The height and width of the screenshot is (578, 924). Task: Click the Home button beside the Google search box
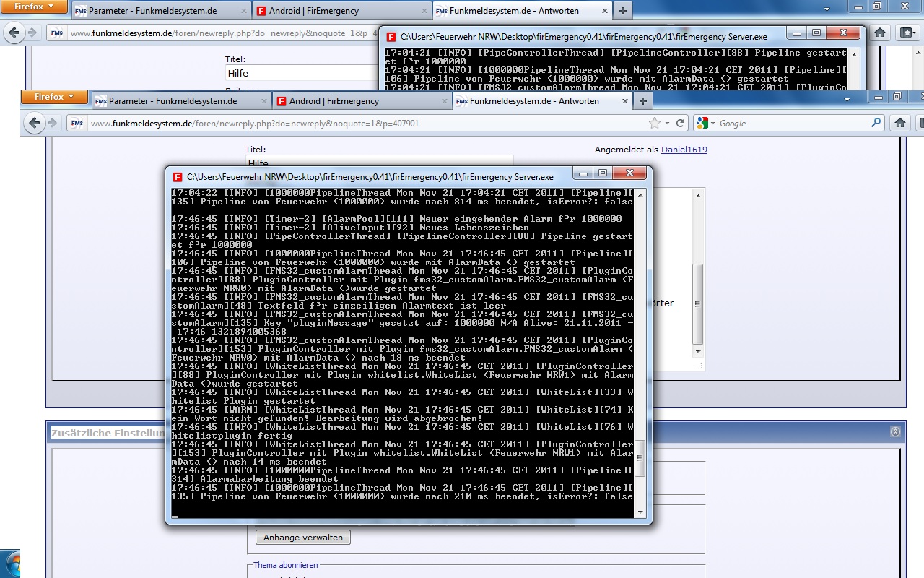click(x=899, y=124)
